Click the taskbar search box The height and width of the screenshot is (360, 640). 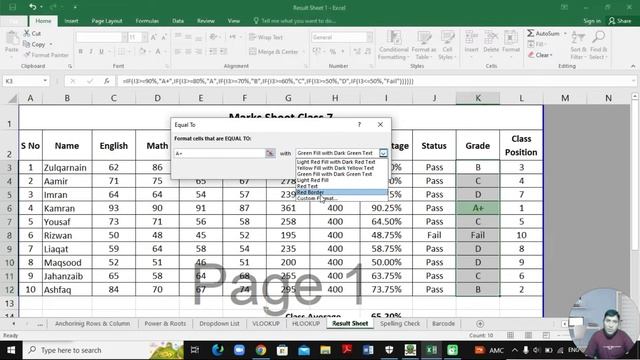point(103,350)
